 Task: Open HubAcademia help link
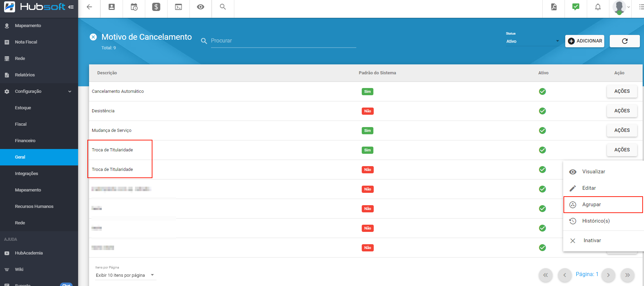[39, 253]
